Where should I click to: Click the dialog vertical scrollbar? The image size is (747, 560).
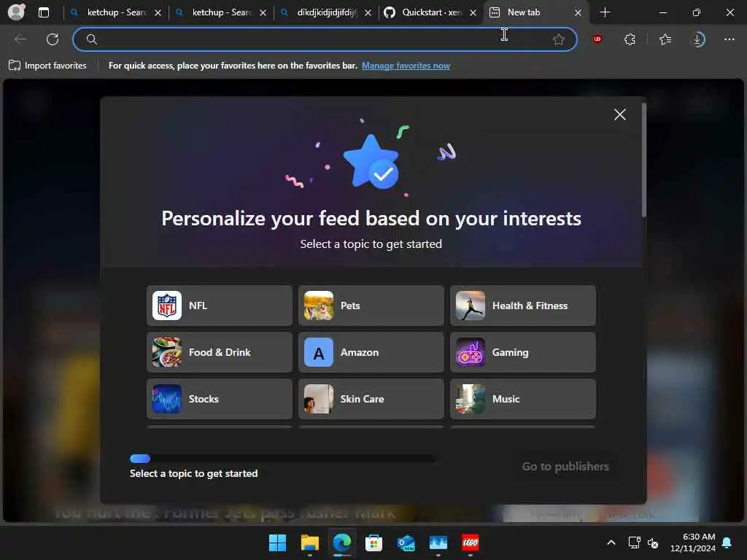click(x=643, y=160)
